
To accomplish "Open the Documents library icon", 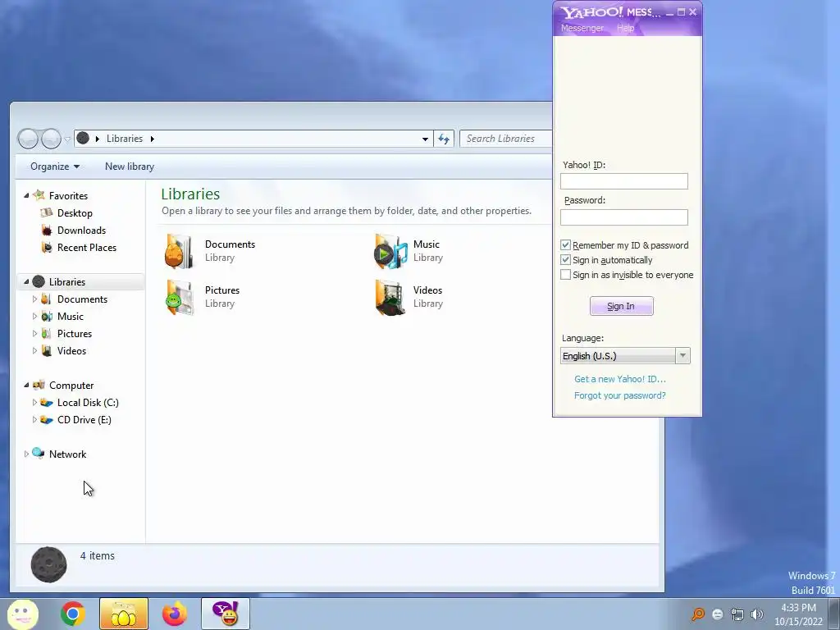I will click(x=178, y=251).
